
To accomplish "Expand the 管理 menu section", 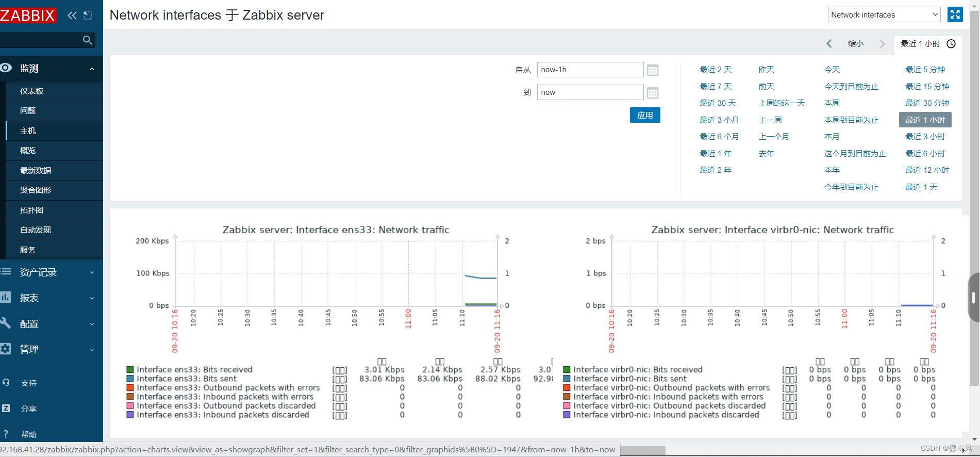I will click(x=92, y=350).
